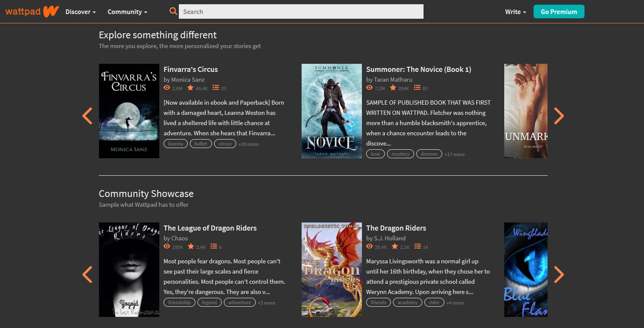Expand the "+17 more" tags on Summoner
The width and height of the screenshot is (644, 328).
(x=455, y=154)
